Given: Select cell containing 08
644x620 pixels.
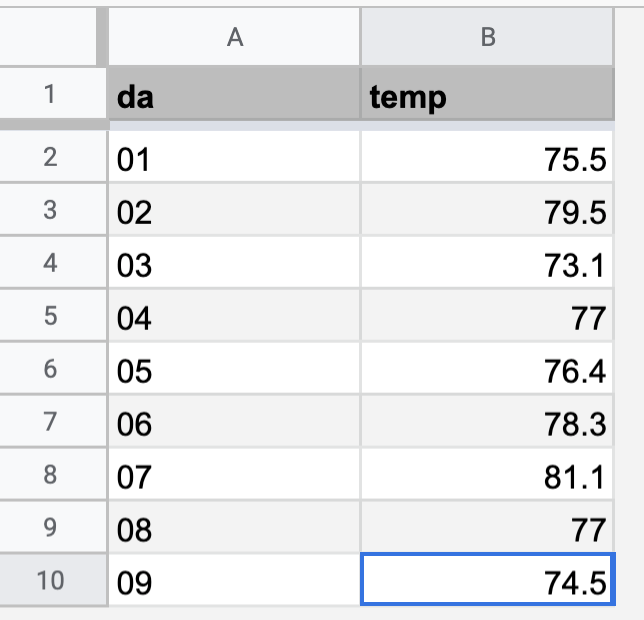Looking at the screenshot, I should click(234, 530).
